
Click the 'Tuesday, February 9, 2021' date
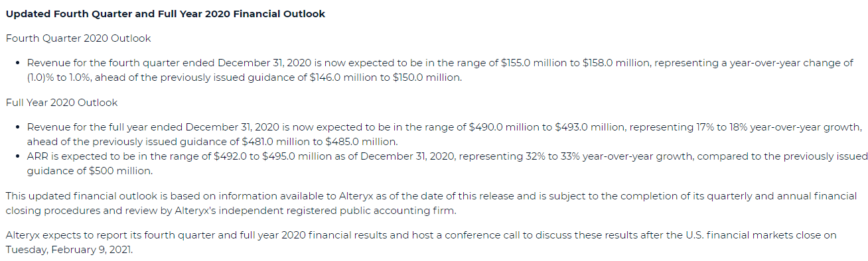tap(68, 250)
